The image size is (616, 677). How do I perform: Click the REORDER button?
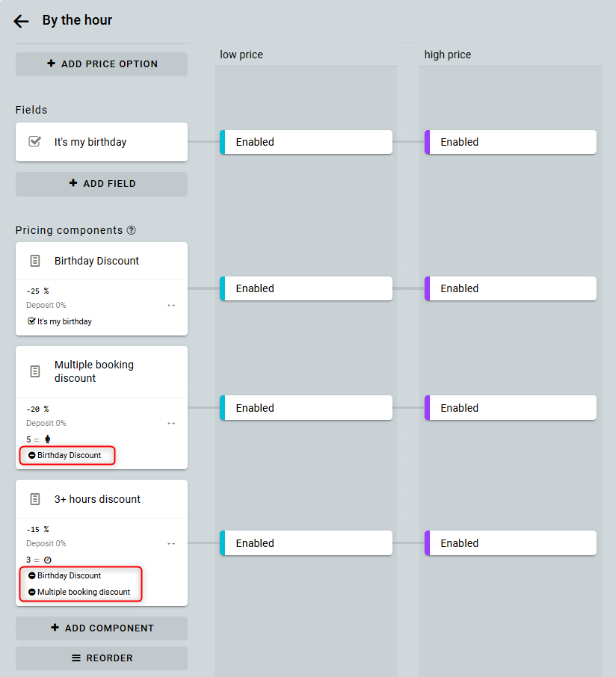[x=102, y=658]
